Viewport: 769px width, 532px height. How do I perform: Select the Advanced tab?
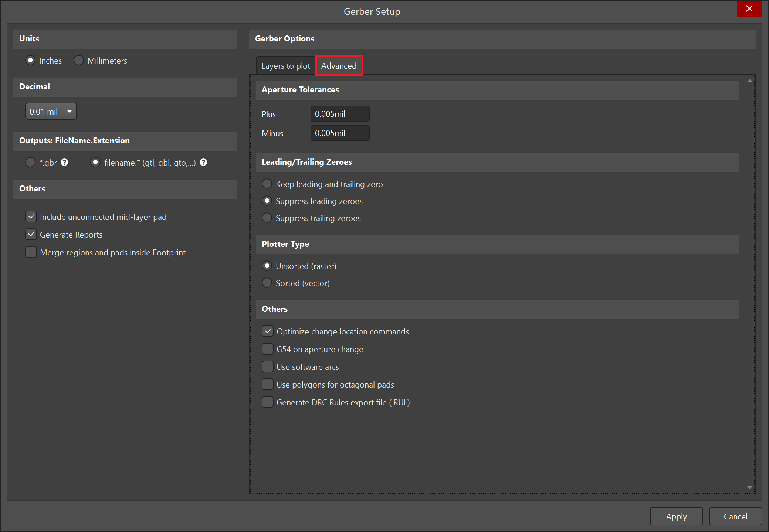click(x=339, y=66)
